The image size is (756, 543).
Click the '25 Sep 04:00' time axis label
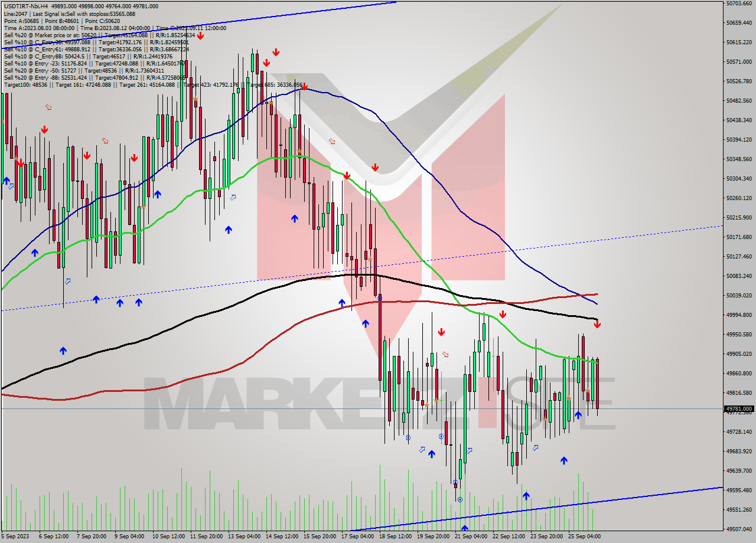(x=585, y=537)
